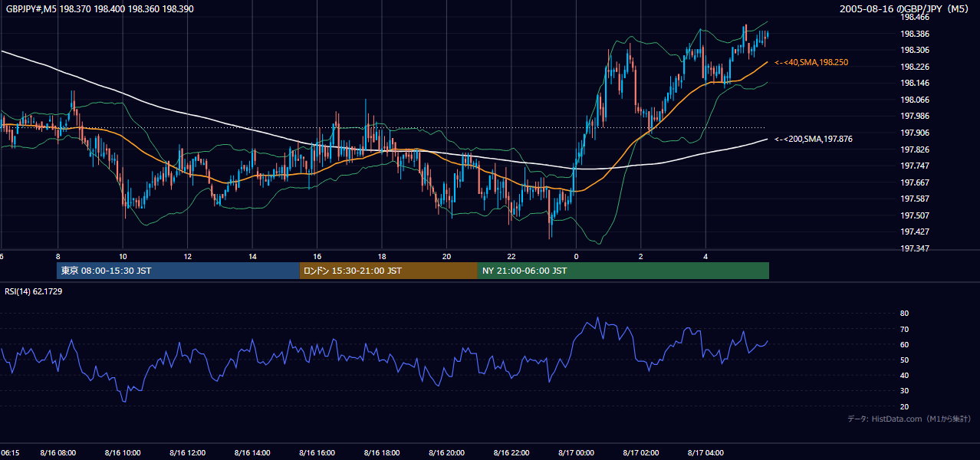Click RSI scale level 50
The height and width of the screenshot is (460, 980).
(x=904, y=360)
